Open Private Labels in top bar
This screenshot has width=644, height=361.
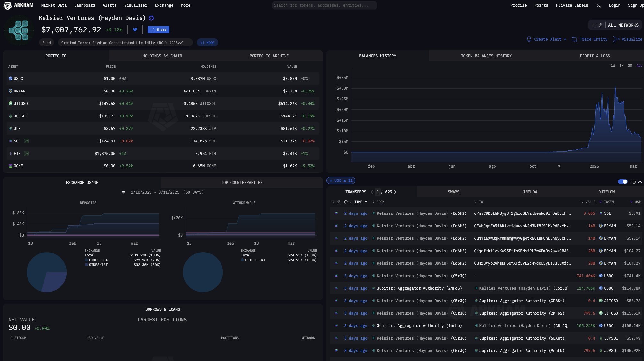[572, 5]
